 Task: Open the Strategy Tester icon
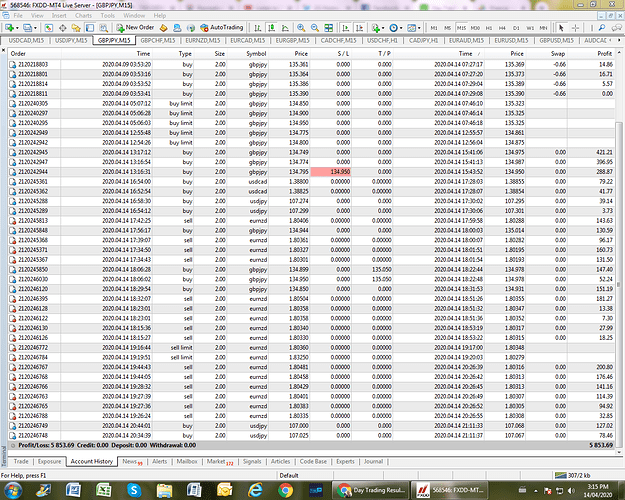pos(104,28)
